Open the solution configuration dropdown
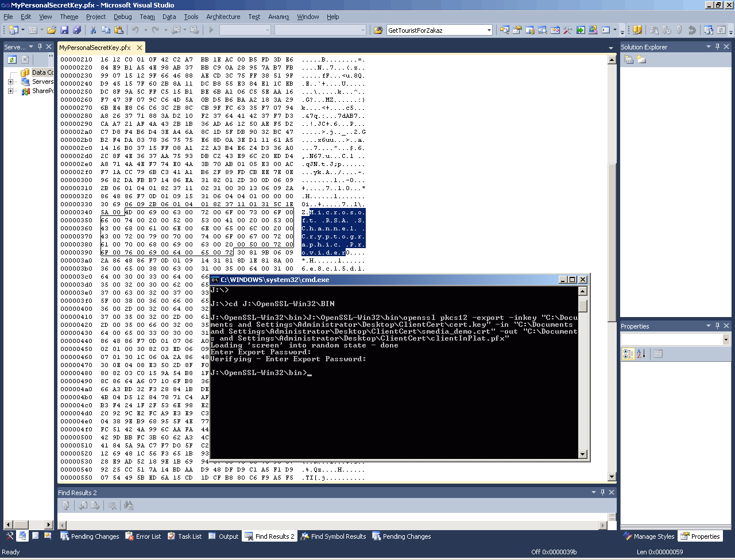The image size is (735, 560). [x=267, y=30]
